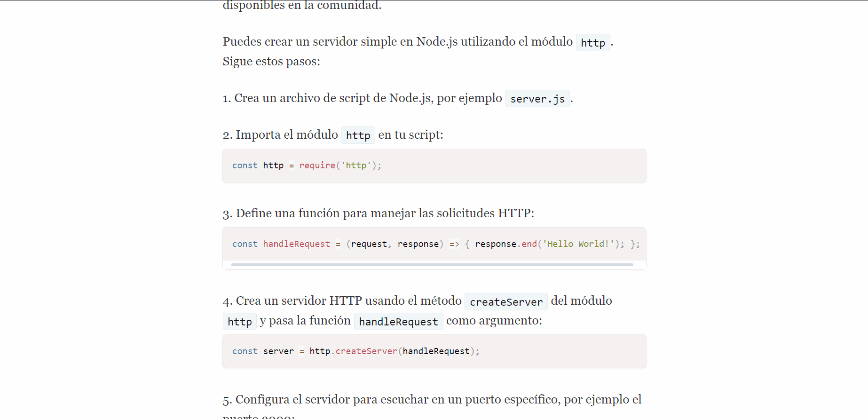Click the 'Puedes crear un servidor simple' sentence
The image size is (868, 419).
click(x=397, y=42)
